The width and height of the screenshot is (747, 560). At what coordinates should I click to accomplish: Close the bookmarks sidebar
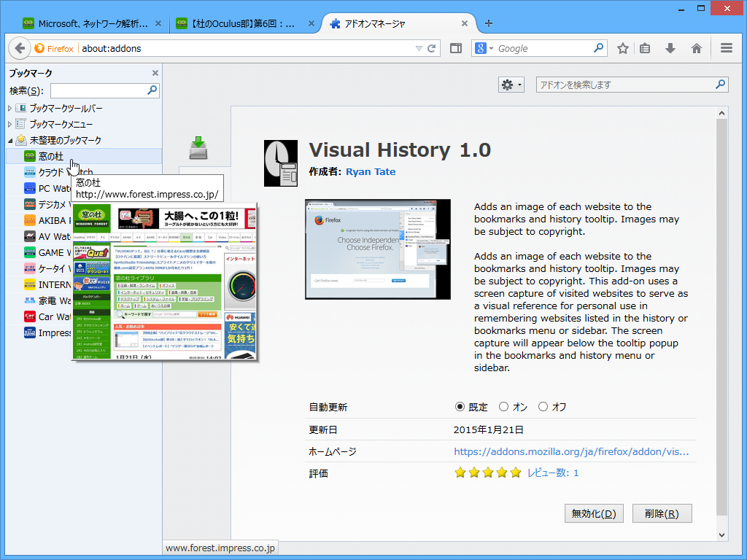155,73
